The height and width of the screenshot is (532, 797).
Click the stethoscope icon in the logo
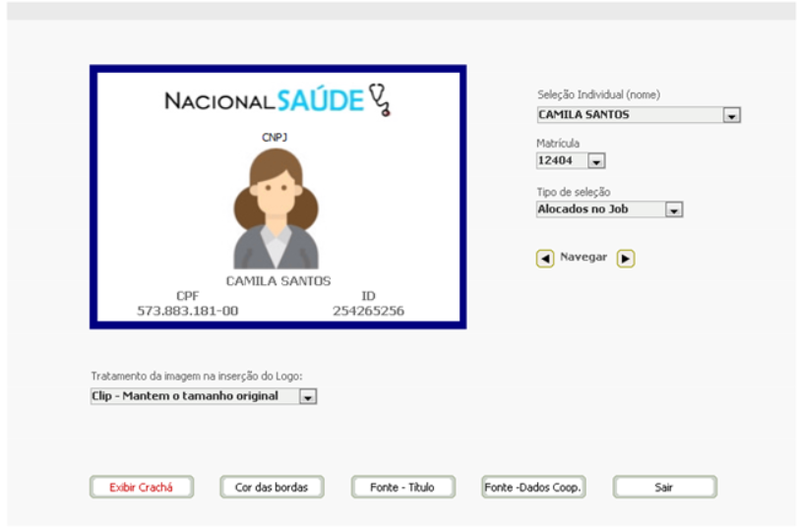pyautogui.click(x=380, y=100)
